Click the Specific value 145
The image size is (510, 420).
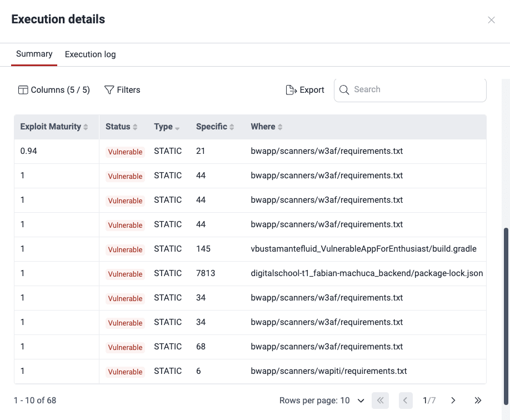pyautogui.click(x=203, y=249)
